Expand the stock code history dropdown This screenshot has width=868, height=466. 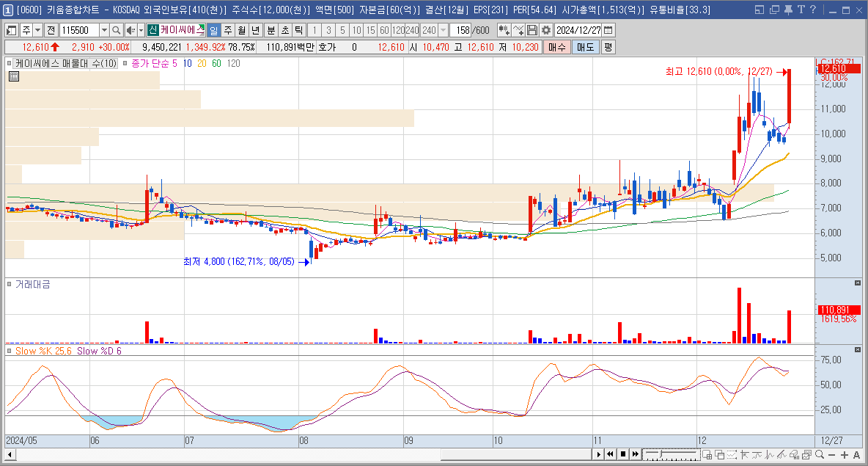point(104,31)
